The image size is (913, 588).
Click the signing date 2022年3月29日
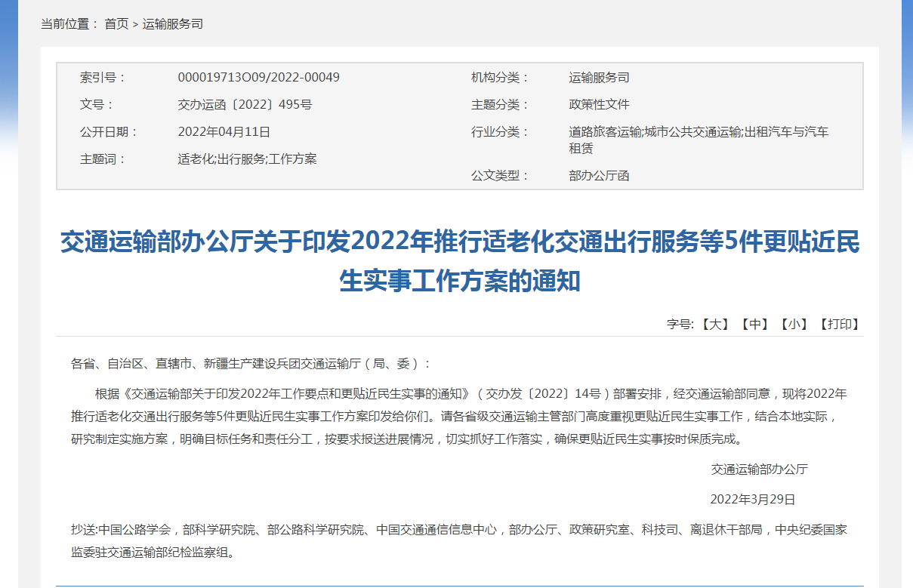pos(752,500)
